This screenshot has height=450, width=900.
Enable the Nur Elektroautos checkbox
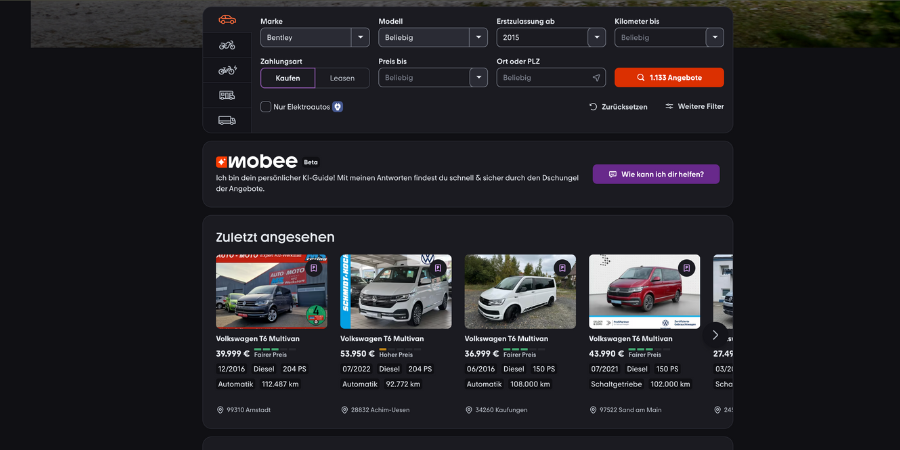(x=266, y=107)
